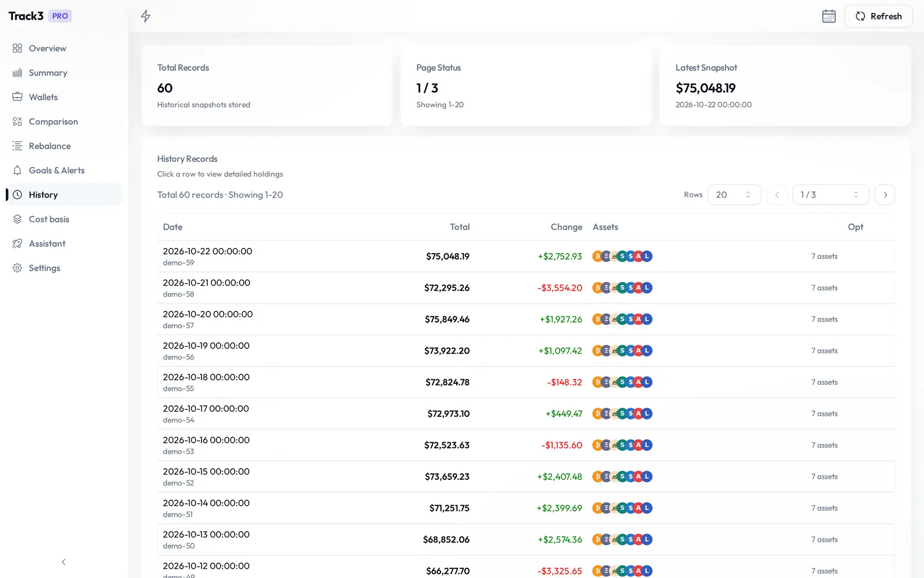Image resolution: width=924 pixels, height=578 pixels.
Task: Click the Refresh button
Action: tap(878, 16)
